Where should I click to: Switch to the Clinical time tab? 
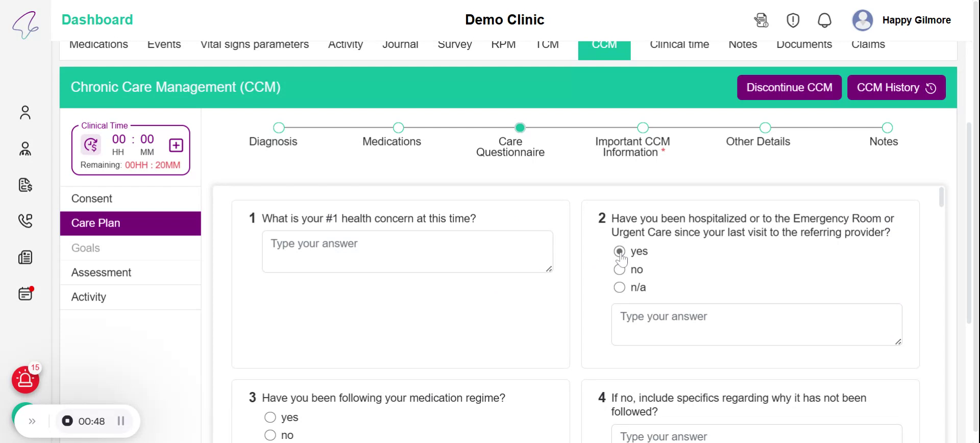click(679, 45)
